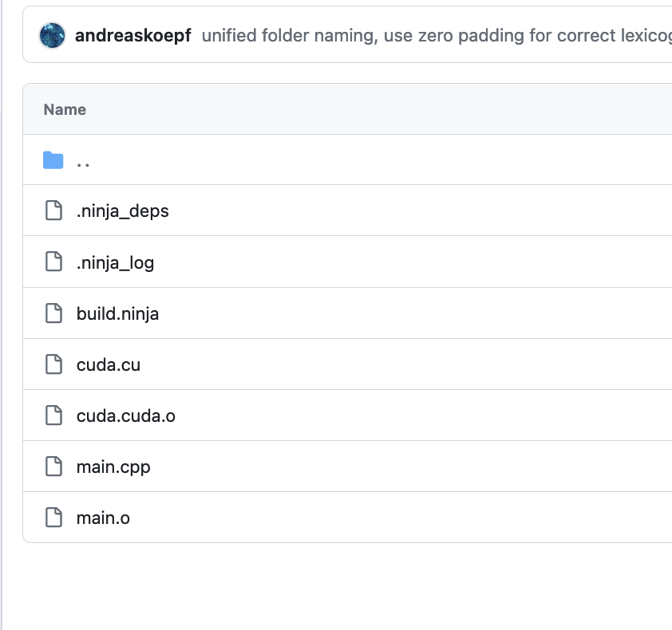Click the file icon beside cuda.cu

53,364
